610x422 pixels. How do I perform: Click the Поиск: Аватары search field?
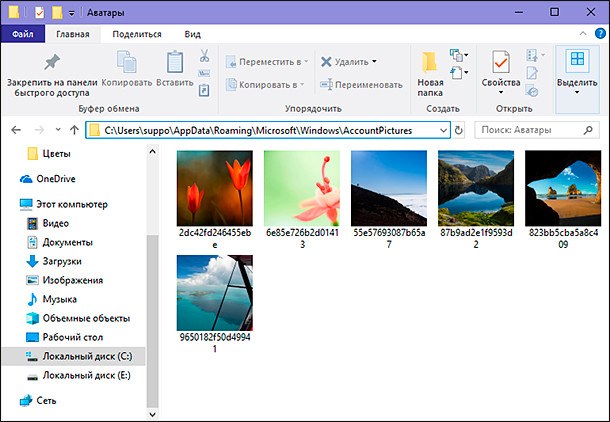[534, 130]
